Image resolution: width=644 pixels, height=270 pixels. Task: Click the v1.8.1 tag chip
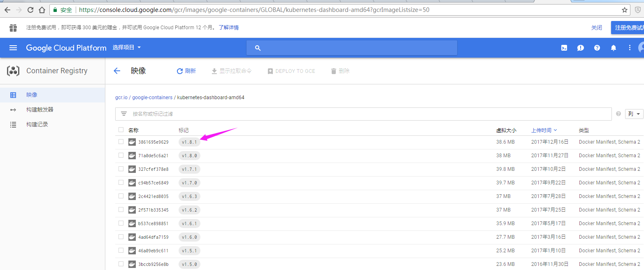(x=189, y=142)
